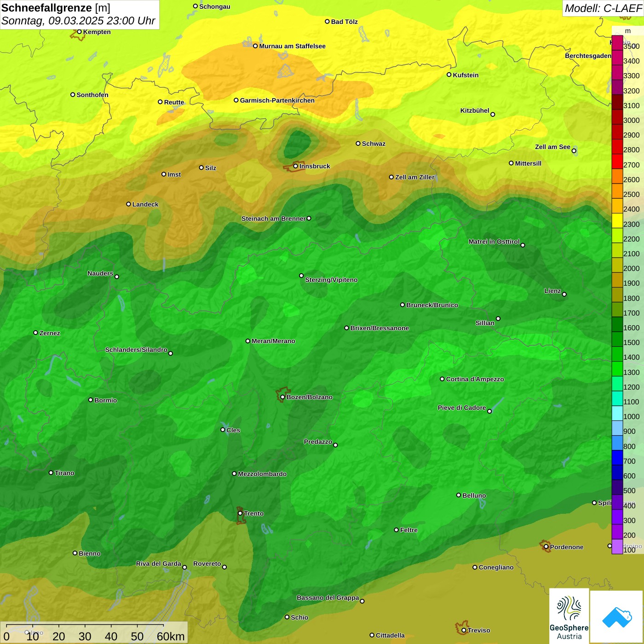Select the red 2700 m legend swatch

tap(617, 161)
